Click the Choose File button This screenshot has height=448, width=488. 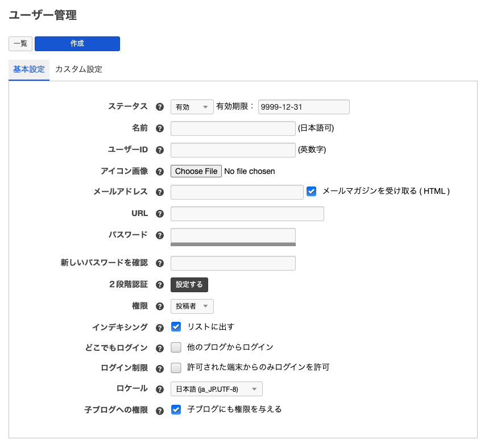(x=196, y=171)
